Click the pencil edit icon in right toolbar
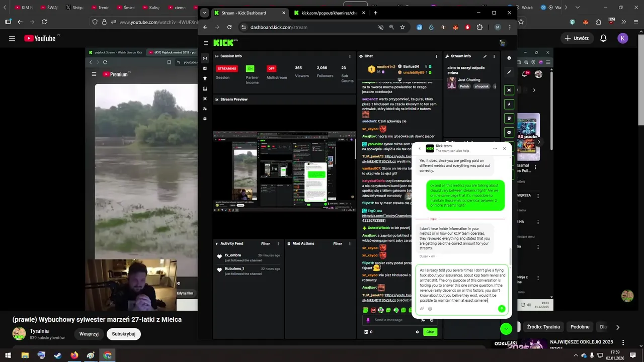Image resolution: width=644 pixels, height=362 pixels. point(509,72)
